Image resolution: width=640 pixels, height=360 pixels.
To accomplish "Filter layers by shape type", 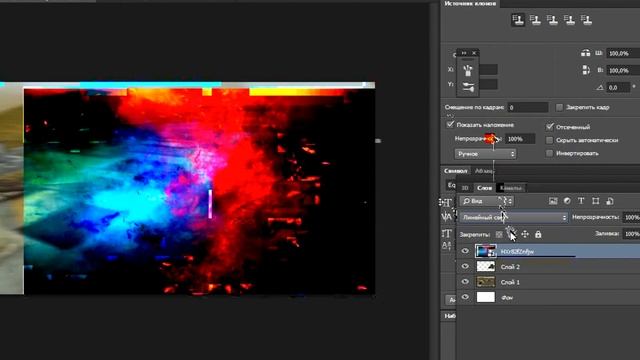I will (596, 201).
